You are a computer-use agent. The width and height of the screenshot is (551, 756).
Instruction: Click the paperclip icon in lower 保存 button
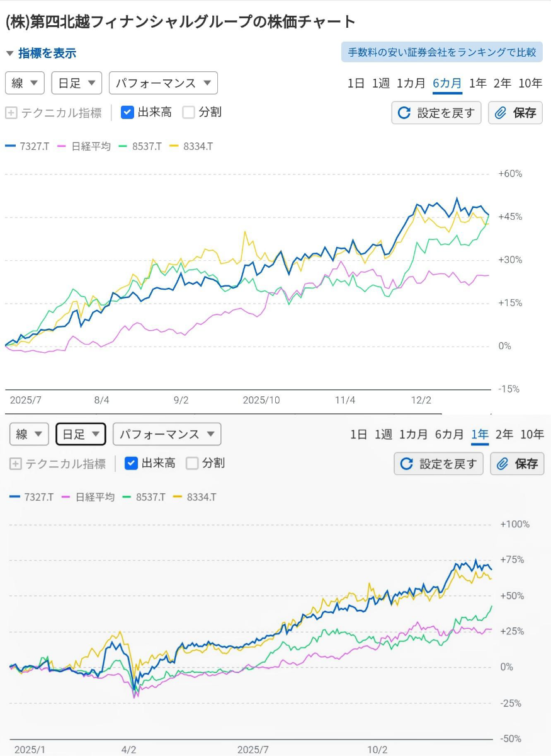pyautogui.click(x=503, y=464)
